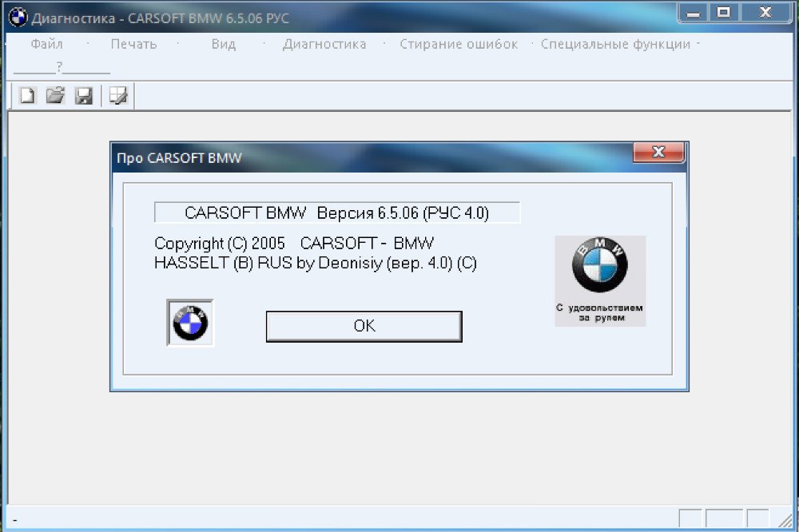Click the version field CARSOFT BMW Версия 6.5.06

(337, 212)
